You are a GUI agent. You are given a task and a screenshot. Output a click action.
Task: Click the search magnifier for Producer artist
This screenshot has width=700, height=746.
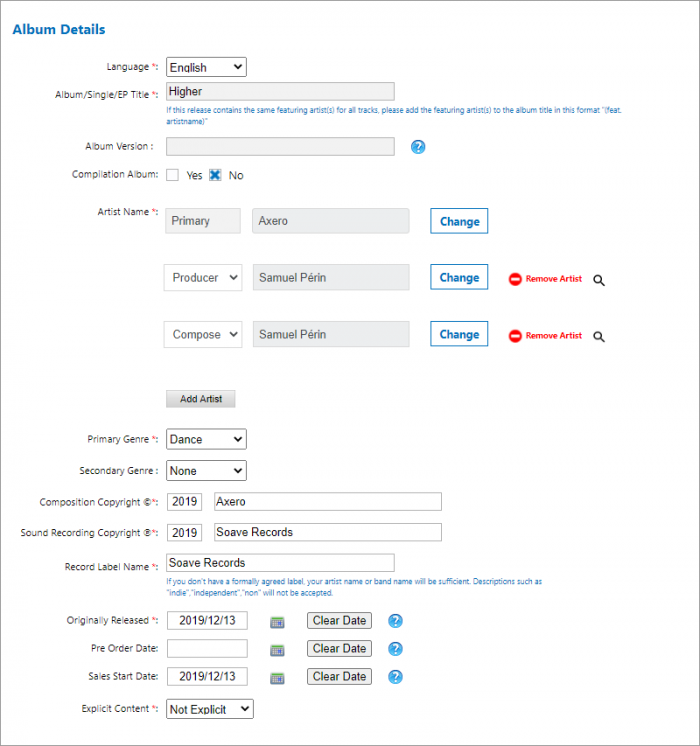click(x=599, y=280)
